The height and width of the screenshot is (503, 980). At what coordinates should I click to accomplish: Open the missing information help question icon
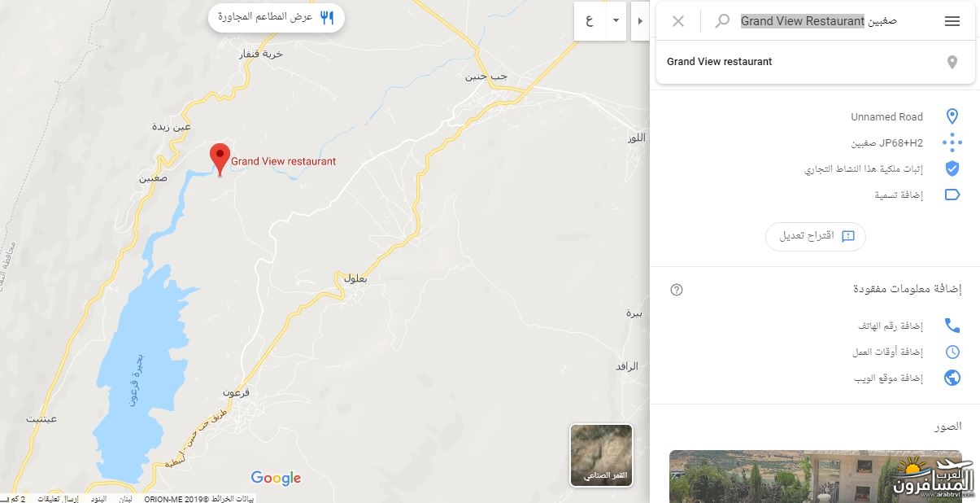point(677,290)
